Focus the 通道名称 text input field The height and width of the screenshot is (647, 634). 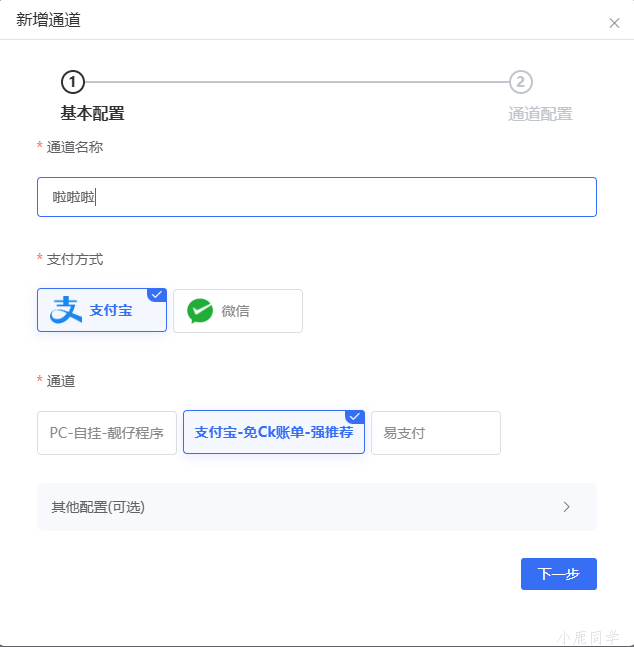click(x=317, y=197)
